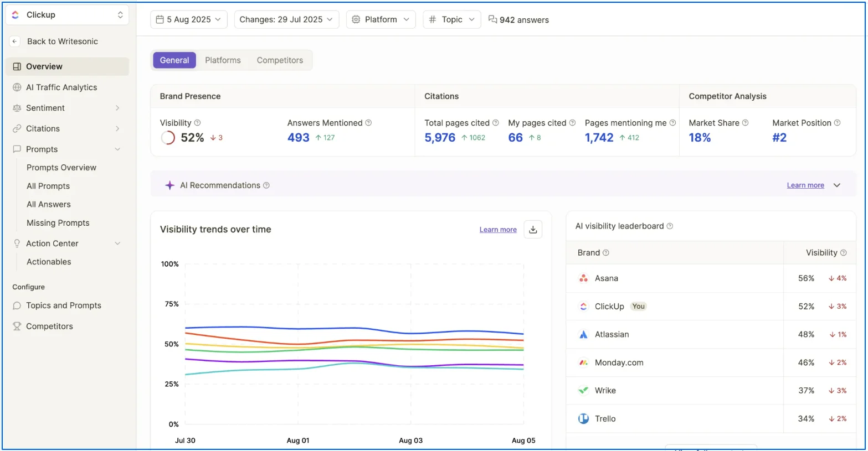Click the AI Traffic Analytics globe icon
Viewport: 868px width, 451px height.
(x=17, y=87)
